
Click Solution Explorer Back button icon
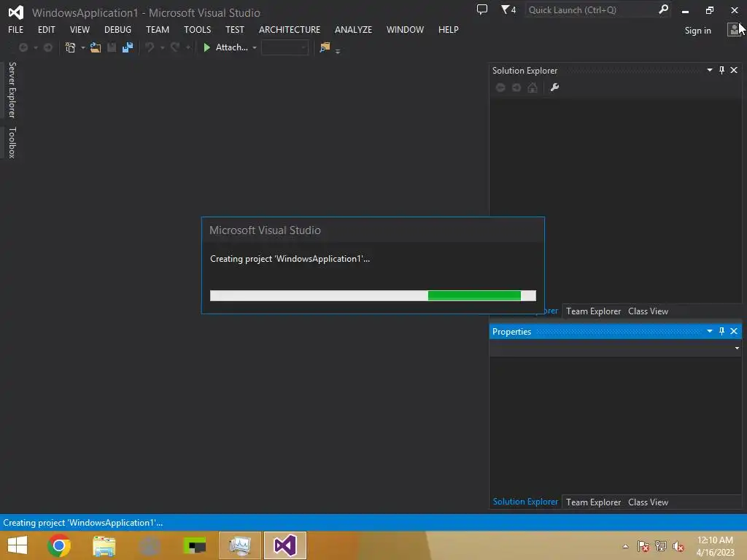(500, 87)
